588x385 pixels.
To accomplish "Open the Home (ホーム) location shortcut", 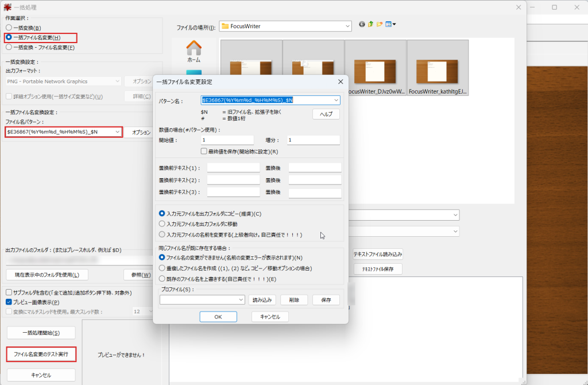I will pyautogui.click(x=194, y=51).
